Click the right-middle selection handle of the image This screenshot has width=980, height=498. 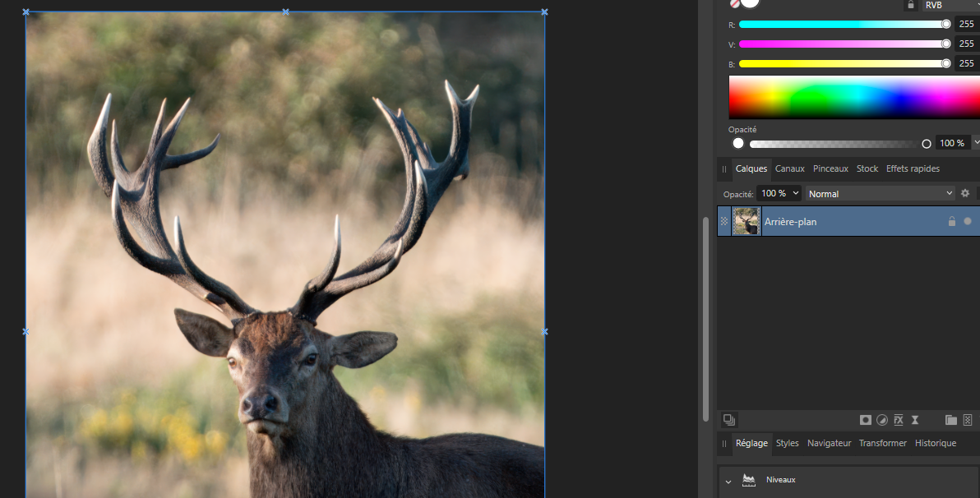coord(544,332)
